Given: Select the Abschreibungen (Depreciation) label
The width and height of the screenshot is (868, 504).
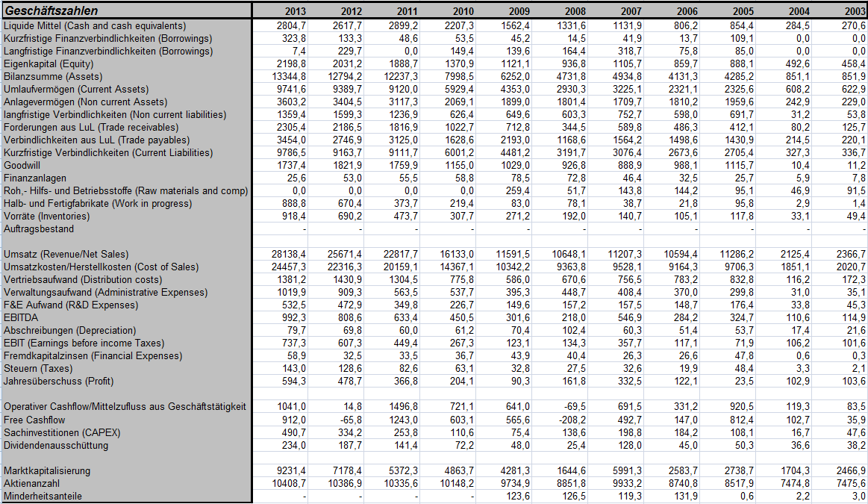Looking at the screenshot, I should 69,331.
